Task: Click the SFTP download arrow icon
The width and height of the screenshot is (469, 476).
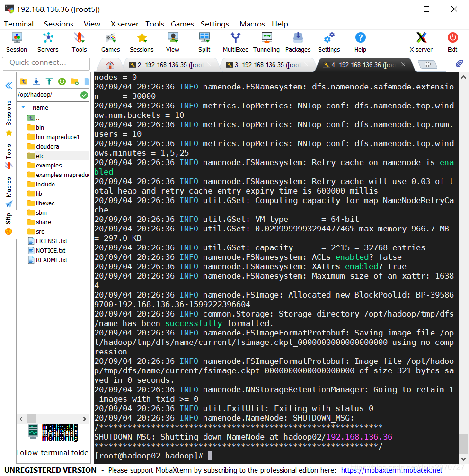Action: pos(36,81)
